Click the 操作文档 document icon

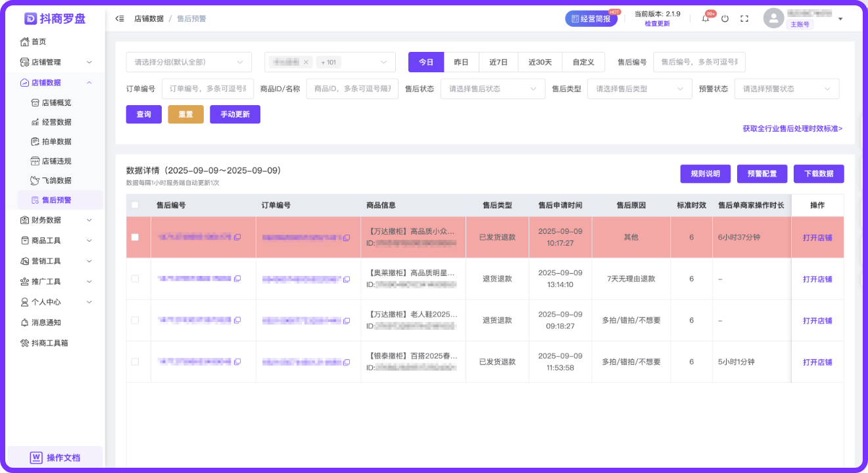[37, 457]
